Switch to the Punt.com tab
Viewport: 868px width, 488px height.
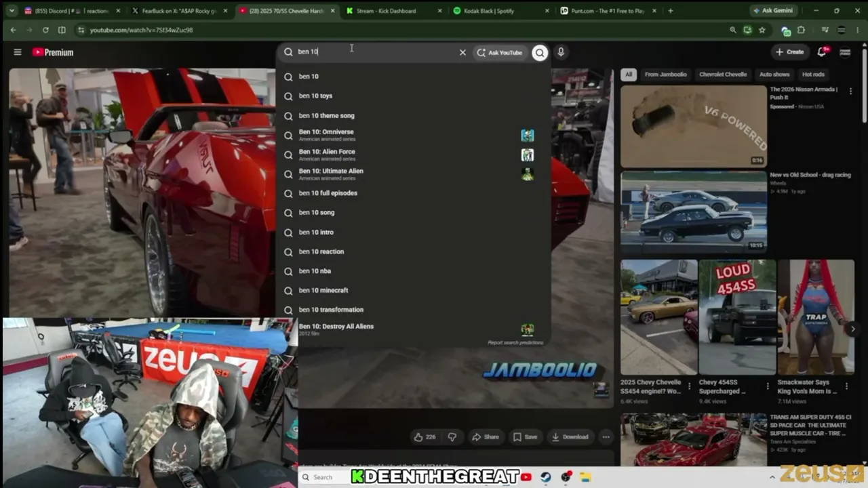pyautogui.click(x=608, y=11)
